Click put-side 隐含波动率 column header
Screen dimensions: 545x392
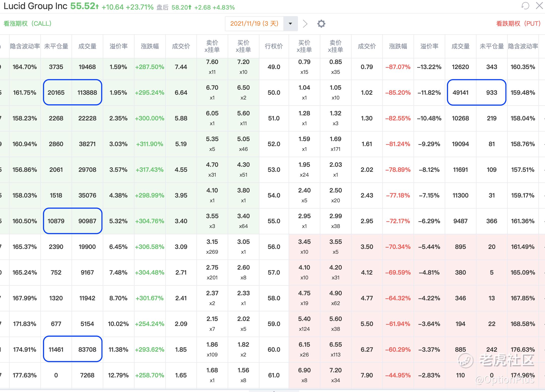(523, 46)
